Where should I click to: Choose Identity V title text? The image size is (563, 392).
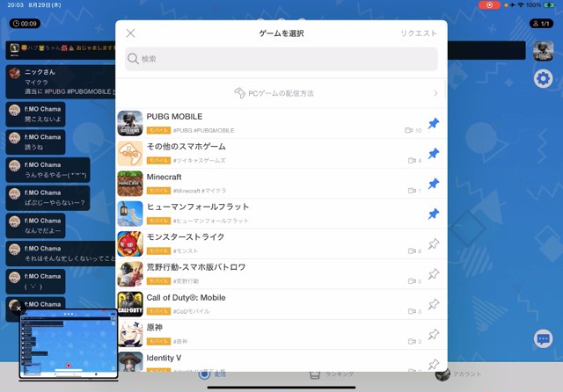click(x=164, y=358)
